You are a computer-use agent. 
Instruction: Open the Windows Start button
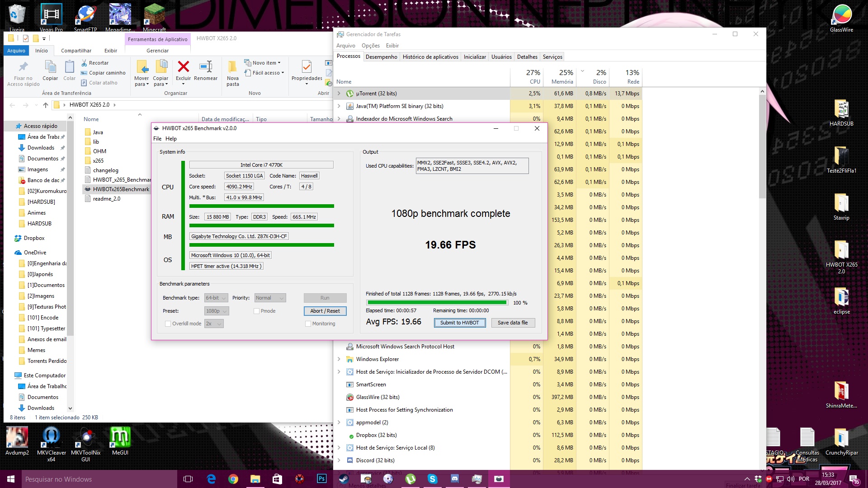(x=11, y=479)
